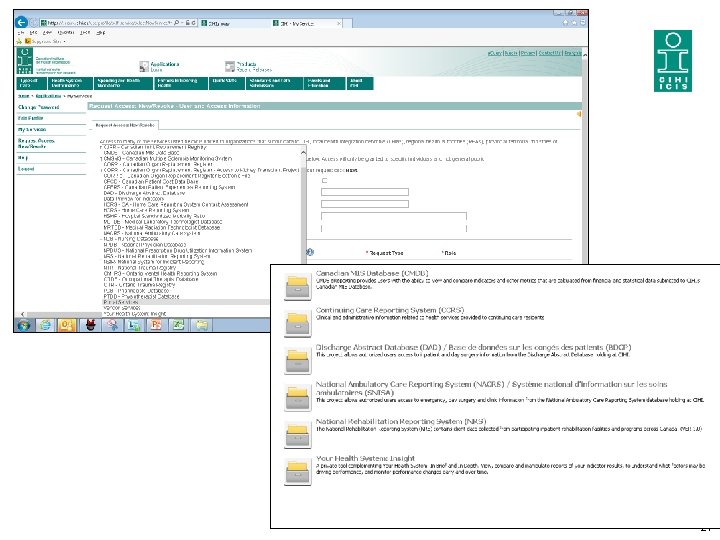Open the Health System Performance nav menu
The width and height of the screenshot is (720, 540).
click(x=70, y=83)
